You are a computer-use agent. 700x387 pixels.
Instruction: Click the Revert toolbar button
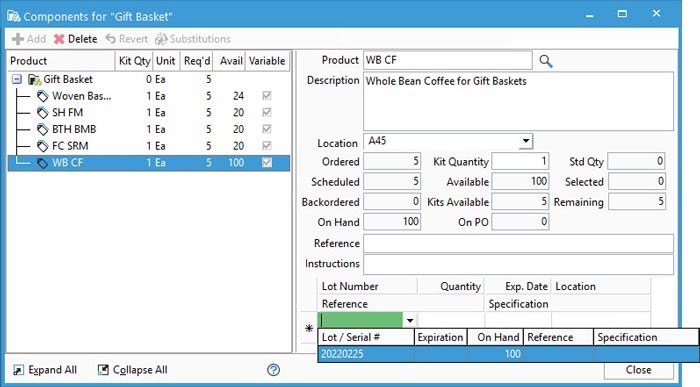(126, 39)
